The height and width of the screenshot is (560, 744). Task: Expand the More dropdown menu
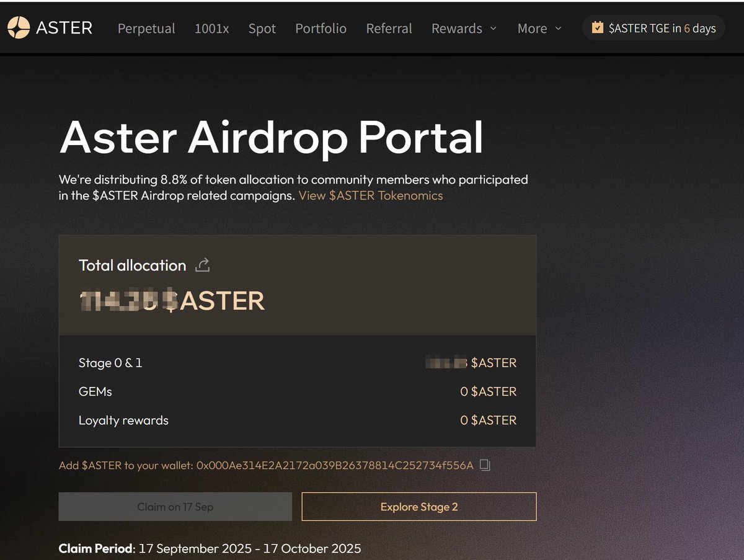[x=539, y=29]
